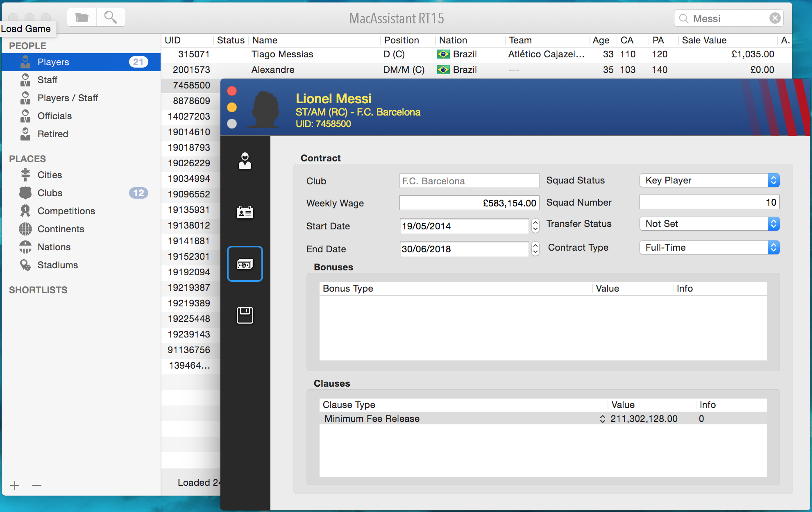Open Clubs in Places
Viewport: 812px width, 512px height.
[81, 193]
